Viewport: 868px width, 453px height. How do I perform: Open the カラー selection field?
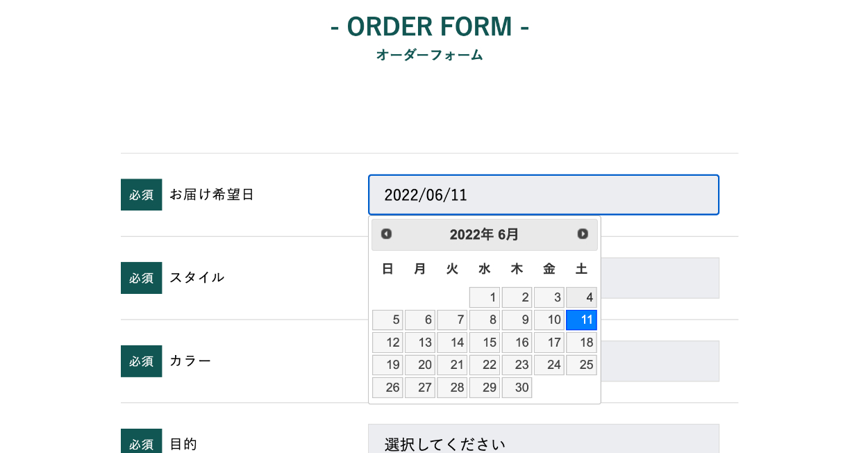tap(658, 361)
